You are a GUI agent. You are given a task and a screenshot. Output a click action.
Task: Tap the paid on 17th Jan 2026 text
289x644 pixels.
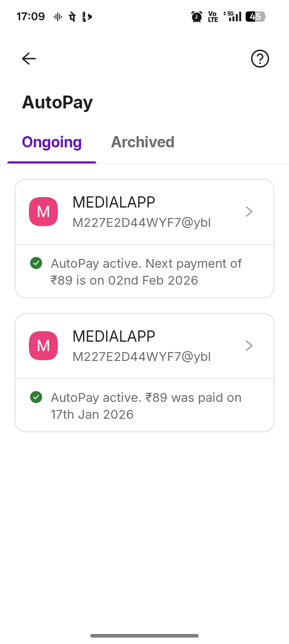(x=146, y=406)
